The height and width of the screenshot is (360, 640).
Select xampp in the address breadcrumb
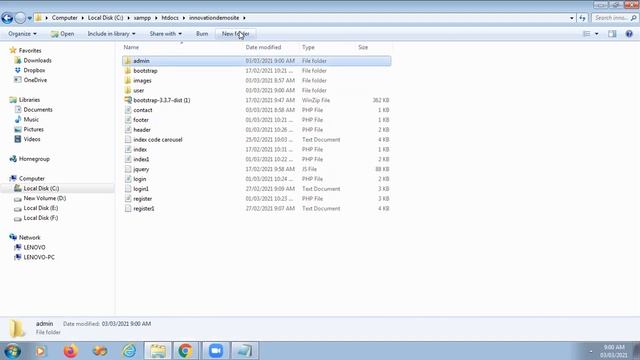pos(142,18)
